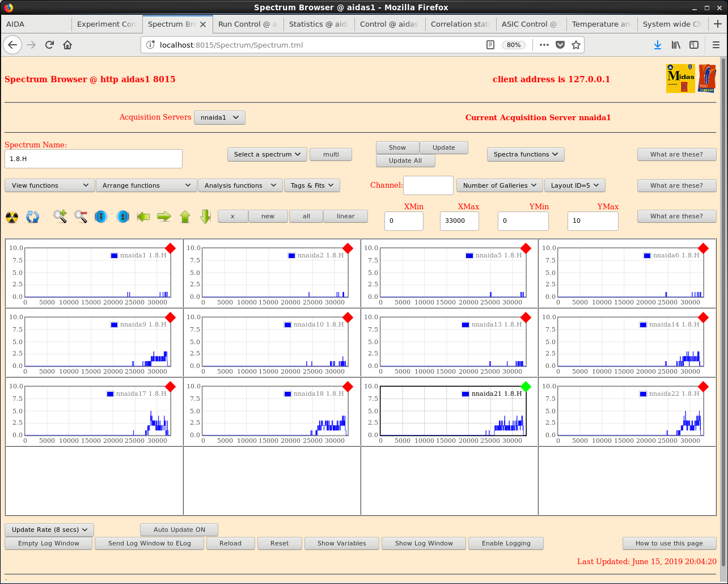Toggle the red diamond on nnaida1 spectrum

(170, 248)
